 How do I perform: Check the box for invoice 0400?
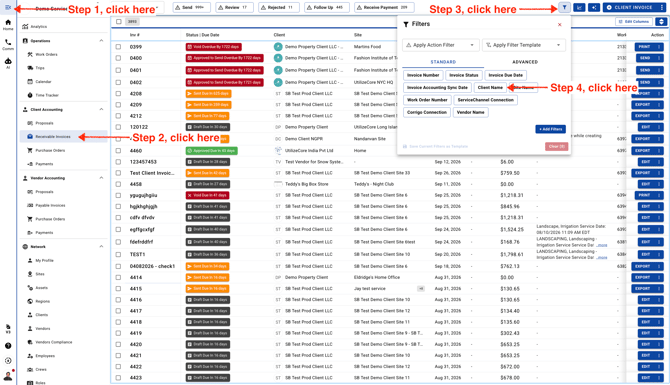coord(118,58)
